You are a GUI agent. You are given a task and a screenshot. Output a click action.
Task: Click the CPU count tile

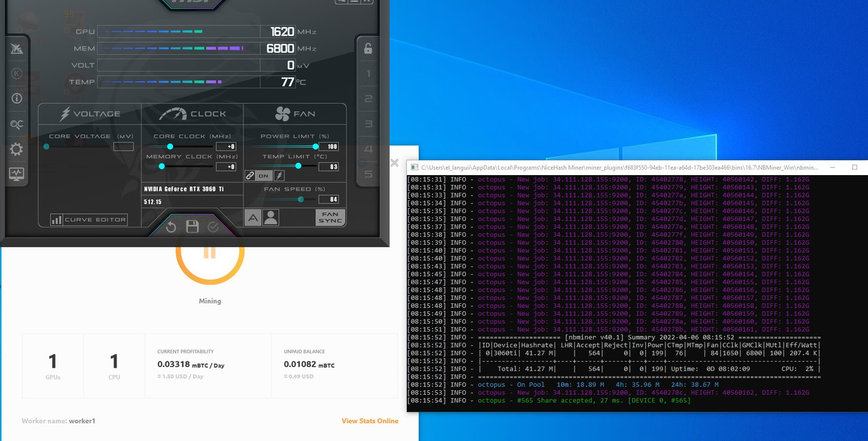click(114, 366)
